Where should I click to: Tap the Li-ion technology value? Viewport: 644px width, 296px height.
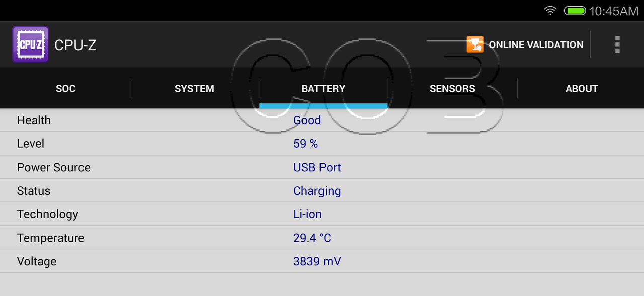tap(307, 214)
